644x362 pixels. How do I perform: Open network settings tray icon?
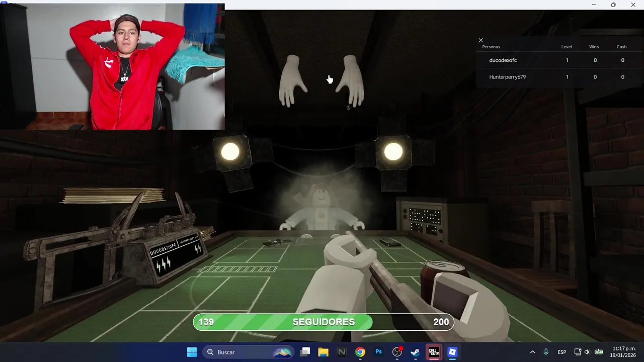[578, 352]
